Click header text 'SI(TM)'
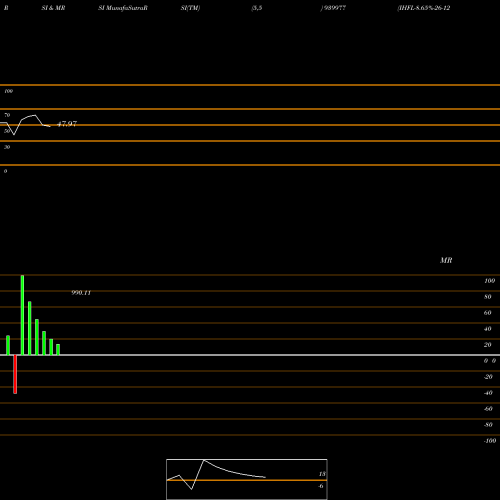Viewport: 500px width, 500px height. pos(190,8)
